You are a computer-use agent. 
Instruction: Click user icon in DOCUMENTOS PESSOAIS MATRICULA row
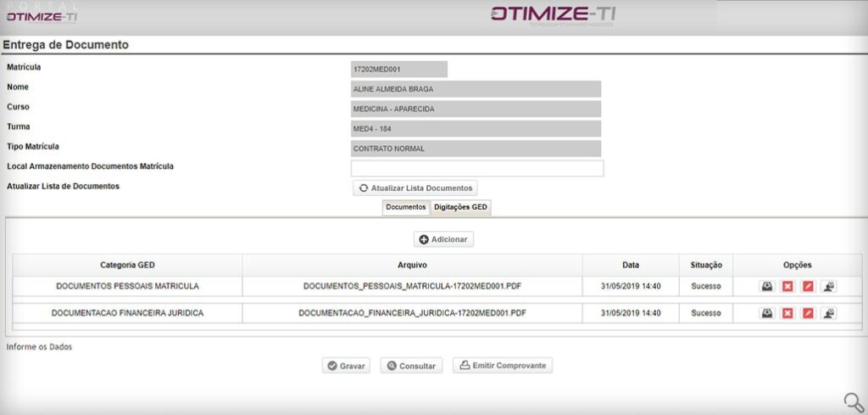coord(829,286)
